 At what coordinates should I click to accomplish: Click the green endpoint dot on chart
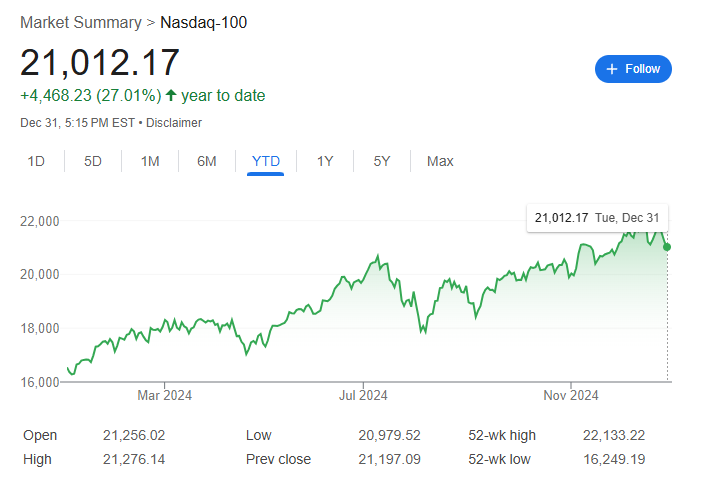pyautogui.click(x=667, y=247)
